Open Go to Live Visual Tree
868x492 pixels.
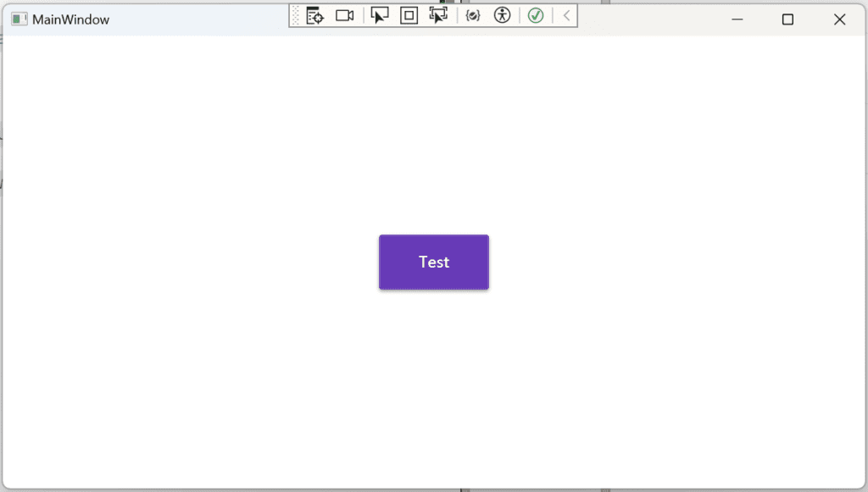[315, 15]
